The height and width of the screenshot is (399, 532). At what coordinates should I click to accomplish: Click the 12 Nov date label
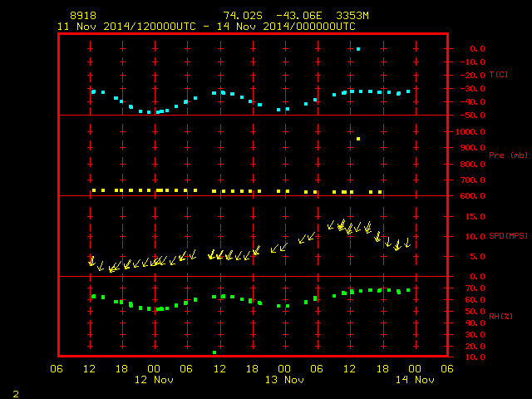pos(154,380)
